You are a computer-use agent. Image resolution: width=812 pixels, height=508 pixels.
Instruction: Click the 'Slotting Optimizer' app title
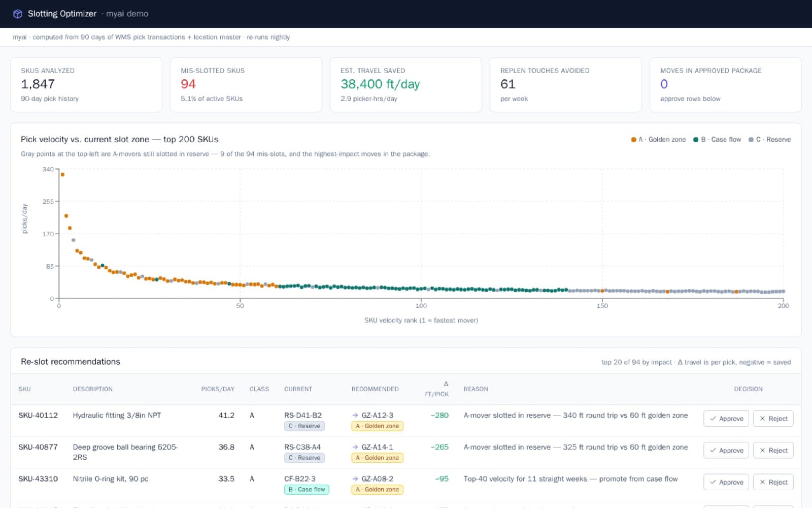[62, 14]
